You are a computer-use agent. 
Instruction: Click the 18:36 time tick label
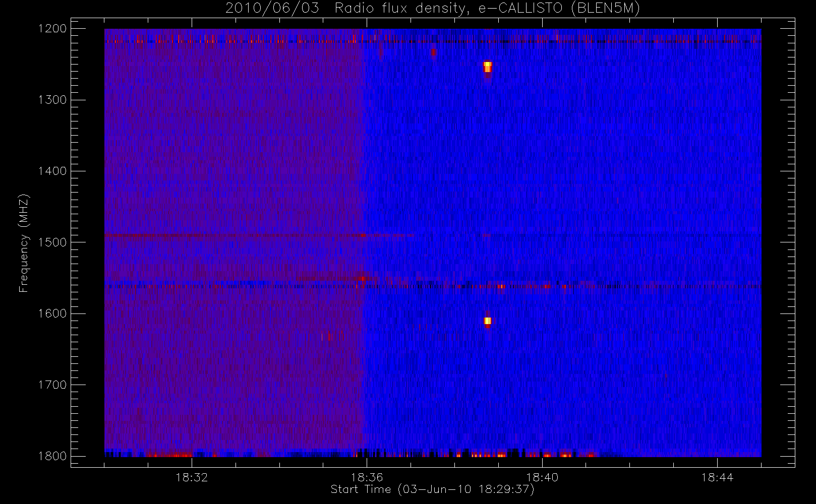tap(367, 477)
